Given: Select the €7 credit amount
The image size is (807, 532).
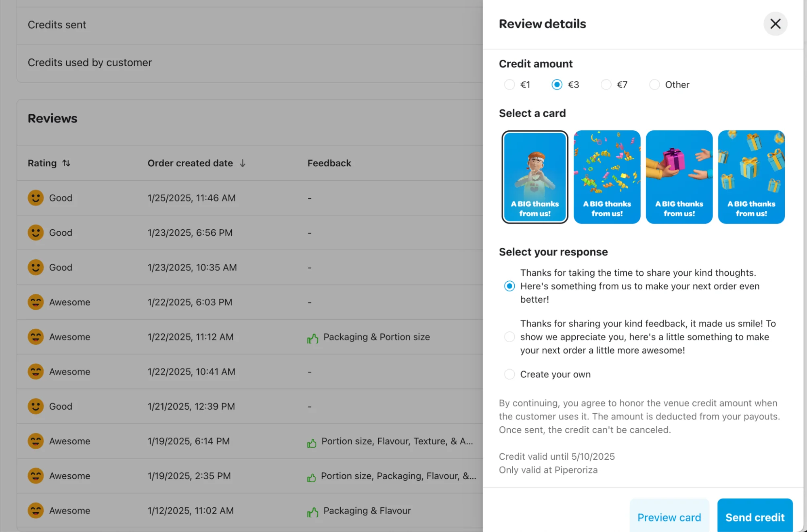Looking at the screenshot, I should coord(606,84).
